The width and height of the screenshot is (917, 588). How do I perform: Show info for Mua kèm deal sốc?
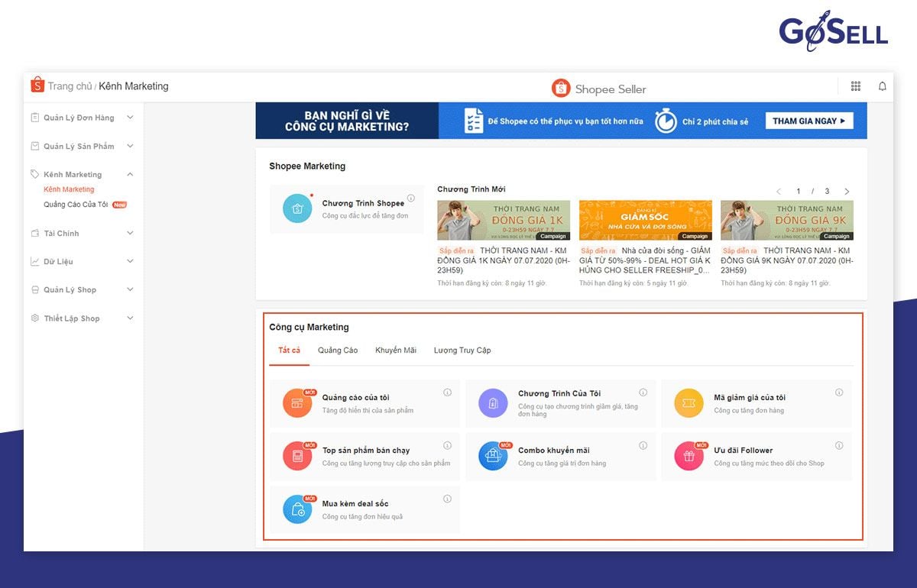pos(447,499)
